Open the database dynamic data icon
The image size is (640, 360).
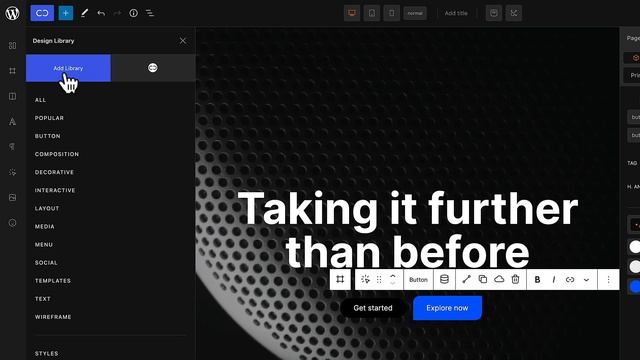[x=444, y=280]
